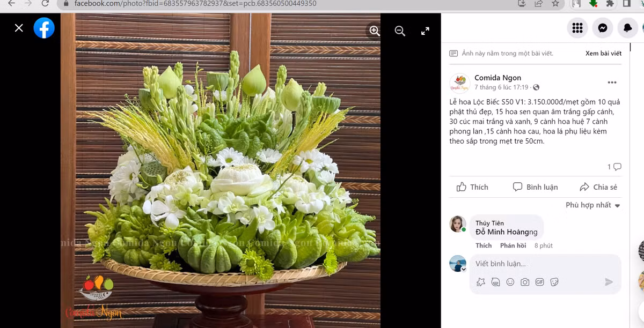Open the Messenger chat panel
This screenshot has width=644, height=328.
pyautogui.click(x=603, y=28)
